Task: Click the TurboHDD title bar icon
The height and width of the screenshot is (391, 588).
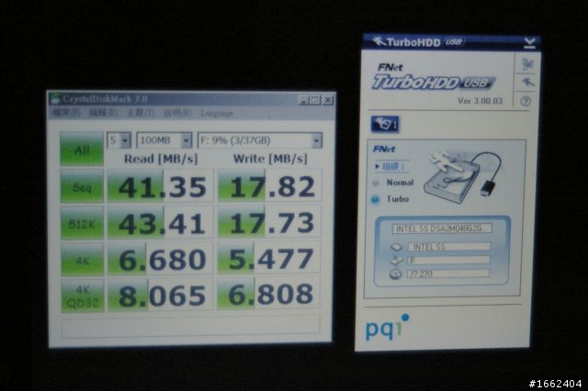Action: click(x=379, y=41)
